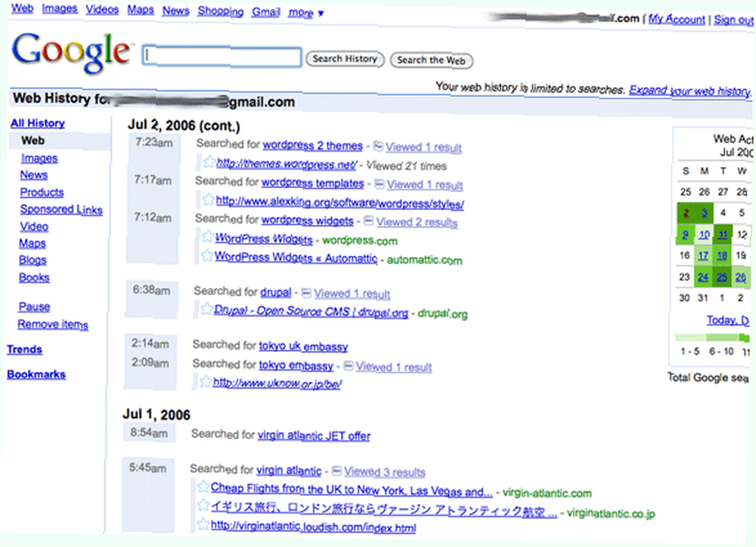
Task: Star the Japanese virginatlantic.co.jp result
Action: coord(203,505)
